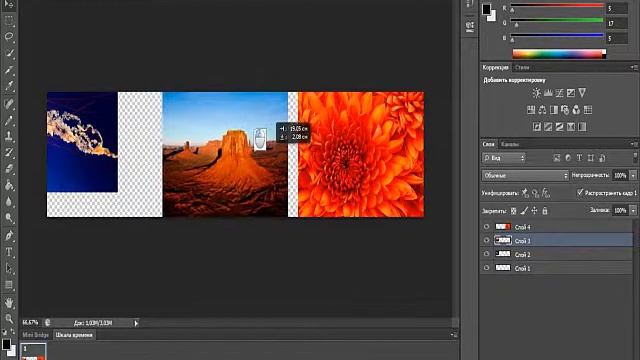Select timeline frame 1 thumbnail
The height and width of the screenshot is (360, 640).
[x=33, y=352]
